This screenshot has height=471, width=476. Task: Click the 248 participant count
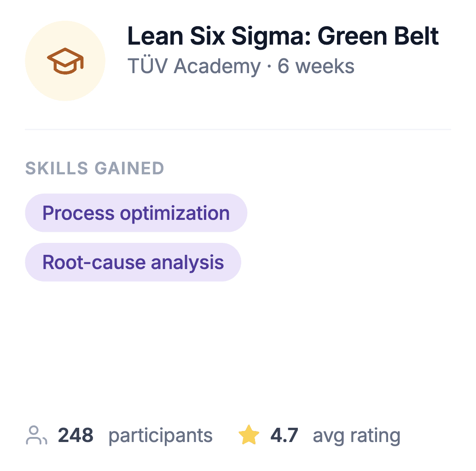[75, 435]
